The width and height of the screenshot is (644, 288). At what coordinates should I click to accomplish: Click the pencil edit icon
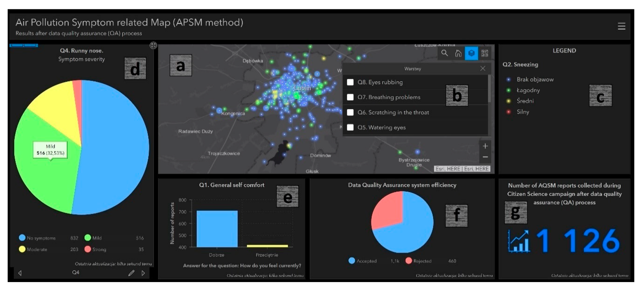pos(131,273)
